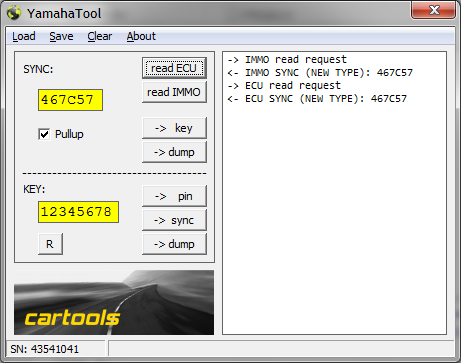Click log line '-> ECU read request'
The height and width of the screenshot is (363, 461).
pos(284,86)
